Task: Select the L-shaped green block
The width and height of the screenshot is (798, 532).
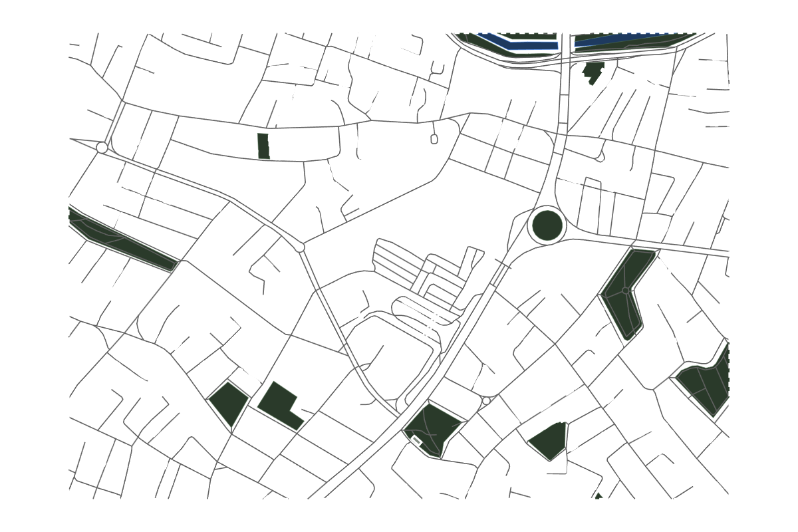Action: [x=280, y=406]
